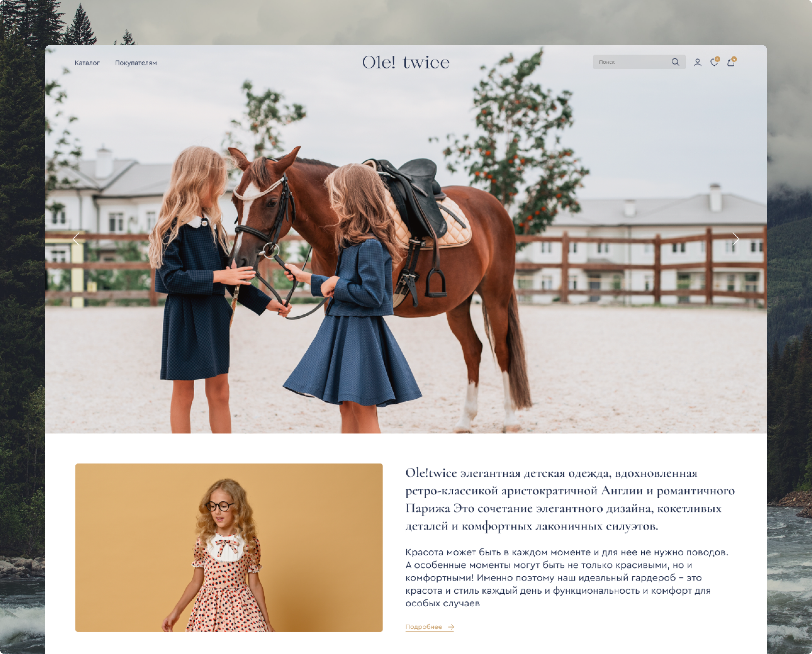This screenshot has width=812, height=654.
Task: Click the paragraph starting with Красота может
Action: click(567, 578)
